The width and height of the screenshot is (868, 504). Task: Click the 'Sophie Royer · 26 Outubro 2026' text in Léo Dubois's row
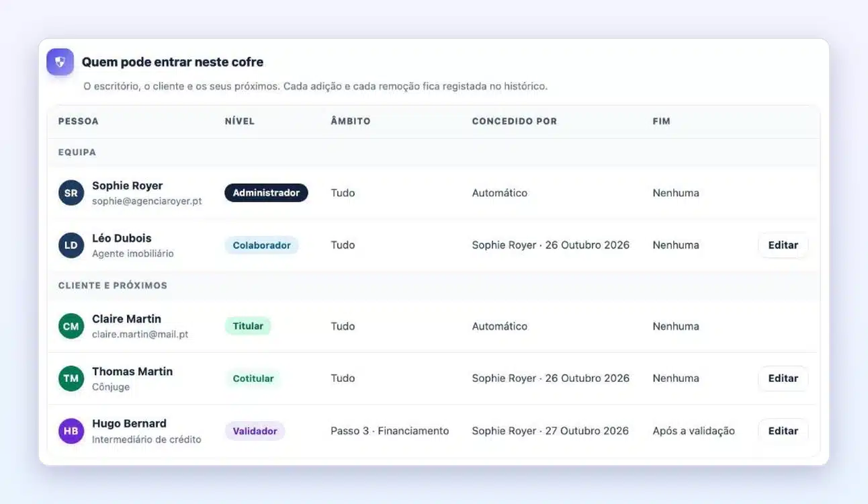point(550,245)
